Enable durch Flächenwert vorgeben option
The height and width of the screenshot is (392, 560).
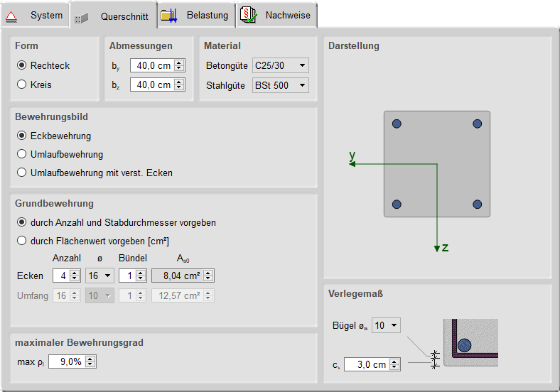click(21, 241)
